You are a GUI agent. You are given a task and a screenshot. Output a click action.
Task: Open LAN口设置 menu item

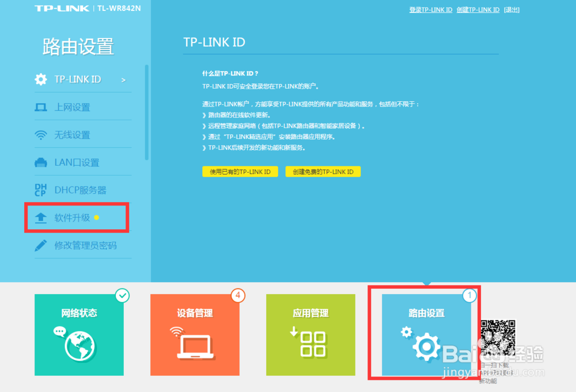coord(83,162)
